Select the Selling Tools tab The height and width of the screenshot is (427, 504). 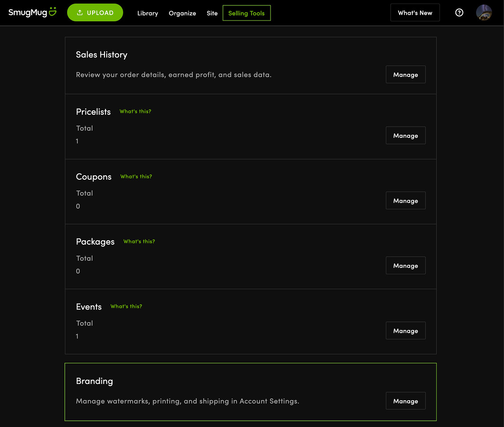pyautogui.click(x=246, y=13)
